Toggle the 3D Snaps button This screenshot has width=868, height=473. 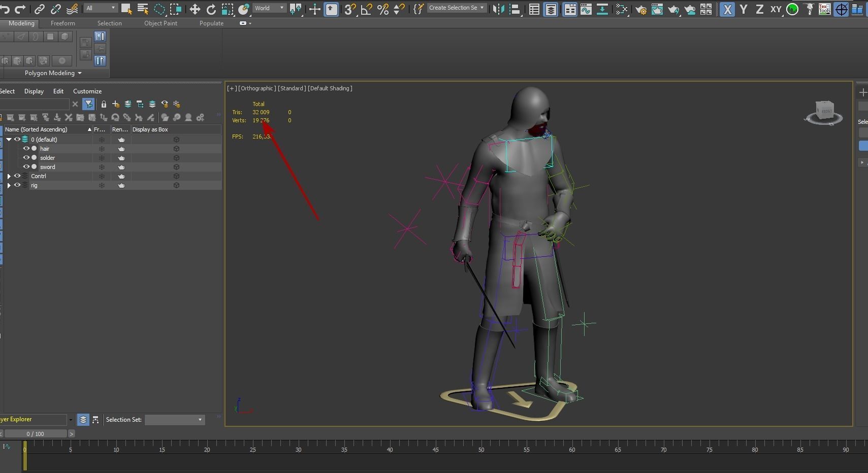tap(350, 9)
